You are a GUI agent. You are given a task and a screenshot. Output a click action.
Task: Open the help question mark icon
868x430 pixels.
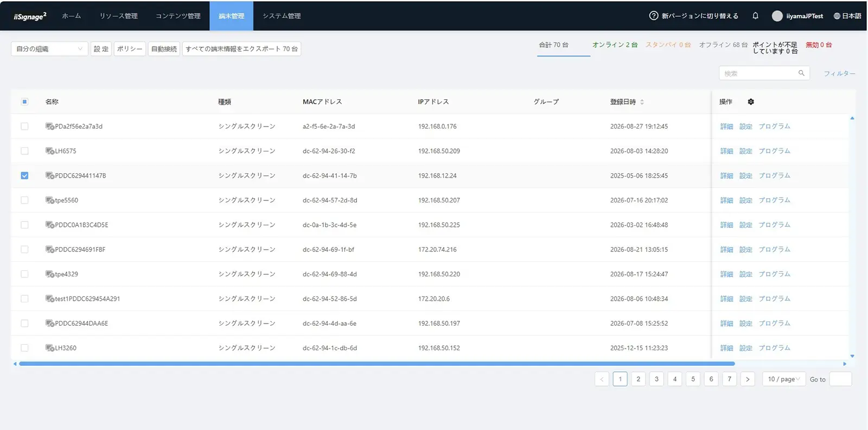click(x=654, y=16)
